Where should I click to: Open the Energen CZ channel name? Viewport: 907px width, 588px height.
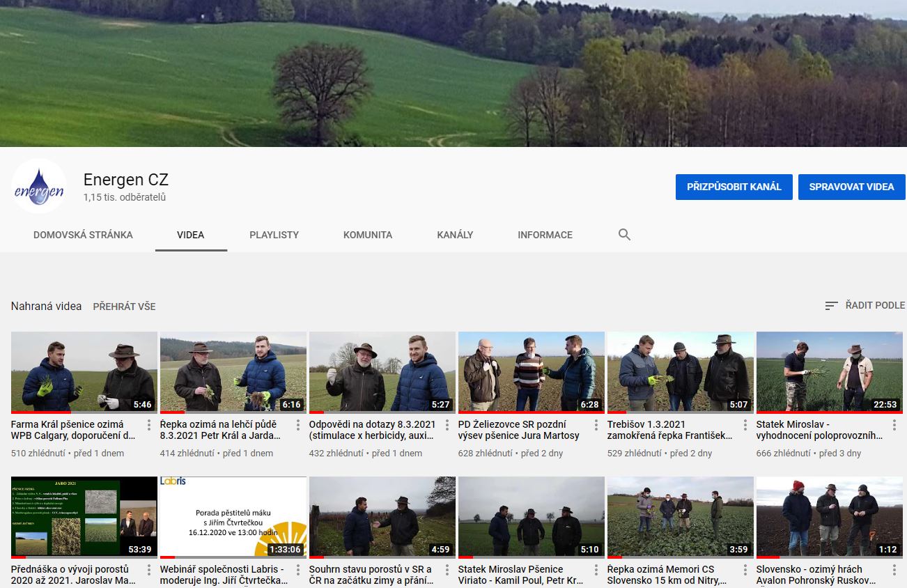[x=126, y=180]
